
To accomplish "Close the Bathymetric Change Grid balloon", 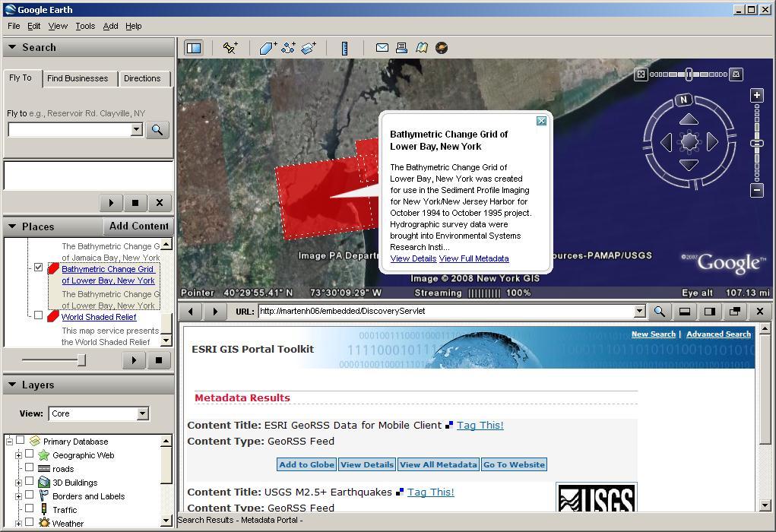I will click(541, 121).
